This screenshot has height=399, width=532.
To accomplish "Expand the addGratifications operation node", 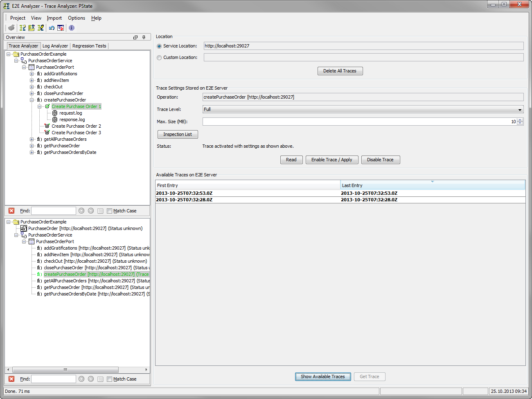I will [32, 74].
